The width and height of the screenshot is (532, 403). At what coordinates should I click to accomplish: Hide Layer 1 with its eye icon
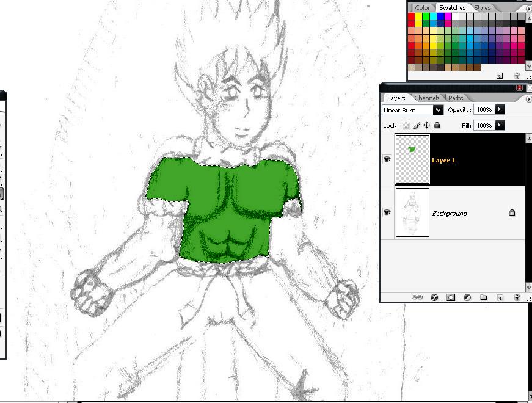(x=387, y=159)
